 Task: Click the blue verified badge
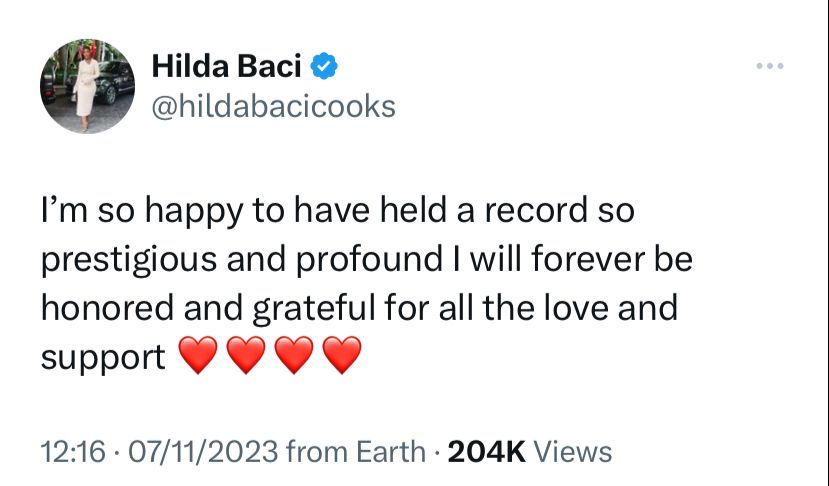(x=324, y=66)
